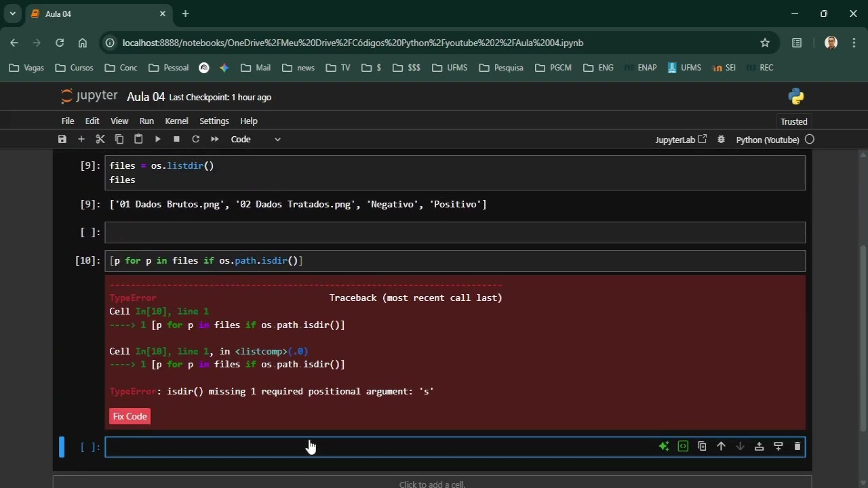Open the Pesquisa bookmarks folder
Viewport: 868px width, 488px height.
pyautogui.click(x=501, y=68)
